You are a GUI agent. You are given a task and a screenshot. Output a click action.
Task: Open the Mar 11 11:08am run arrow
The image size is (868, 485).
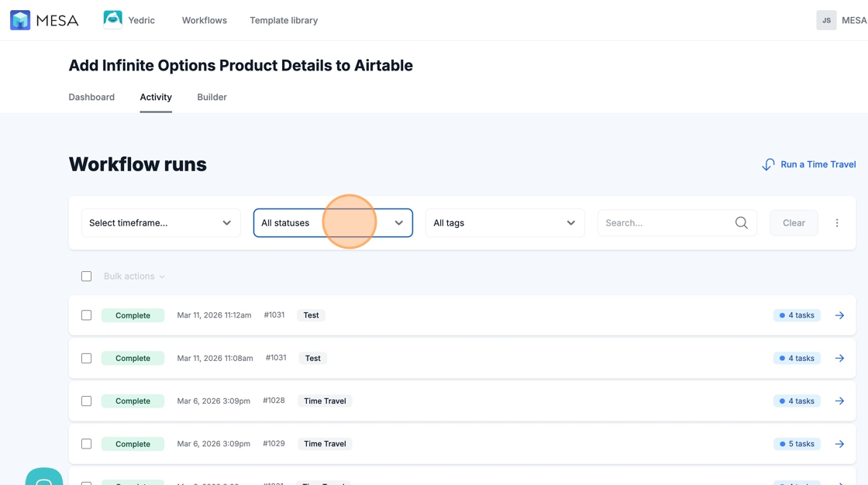click(x=839, y=358)
